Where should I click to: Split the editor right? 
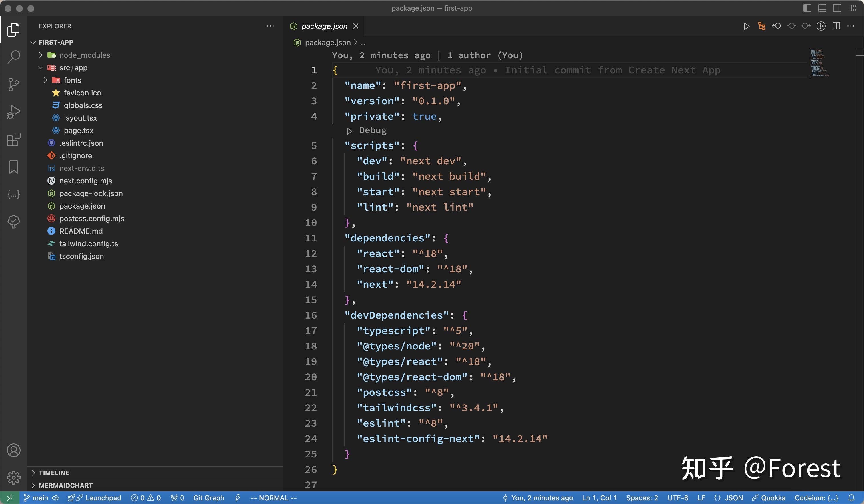click(836, 26)
